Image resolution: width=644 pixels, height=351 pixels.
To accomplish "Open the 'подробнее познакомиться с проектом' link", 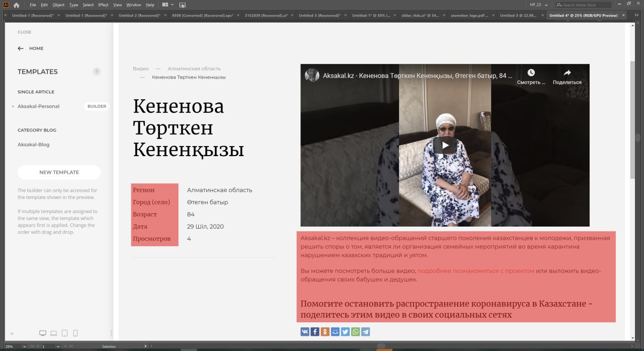I will tap(475, 271).
